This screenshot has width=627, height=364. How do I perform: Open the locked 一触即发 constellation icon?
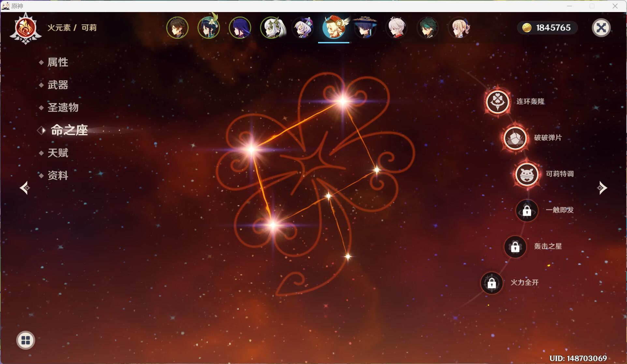[527, 211]
